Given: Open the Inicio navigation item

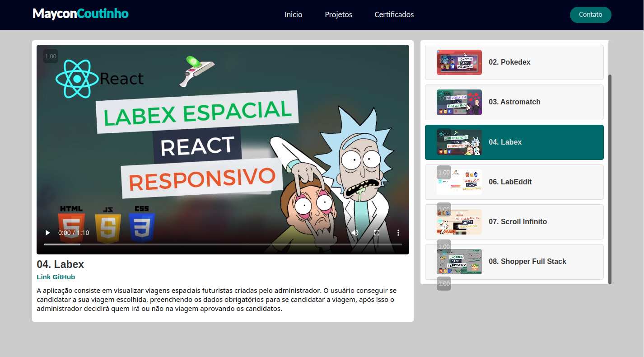Looking at the screenshot, I should (x=293, y=14).
